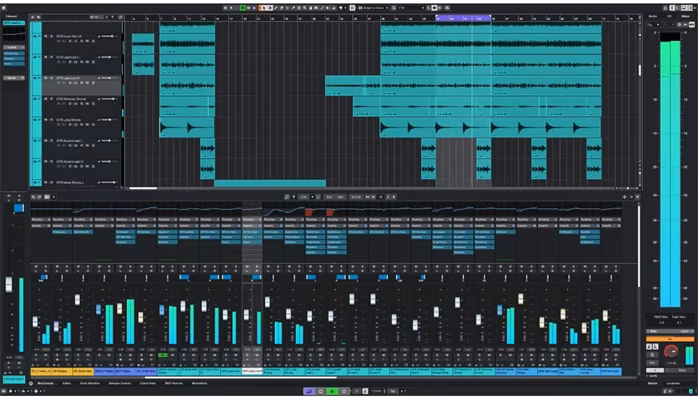Image resolution: width=698 pixels, height=400 pixels.
Task: Deactivate all mute states with global M button
Action: (225, 8)
